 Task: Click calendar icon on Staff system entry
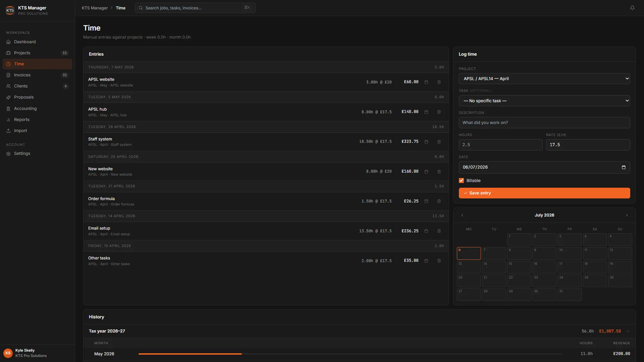click(x=426, y=142)
